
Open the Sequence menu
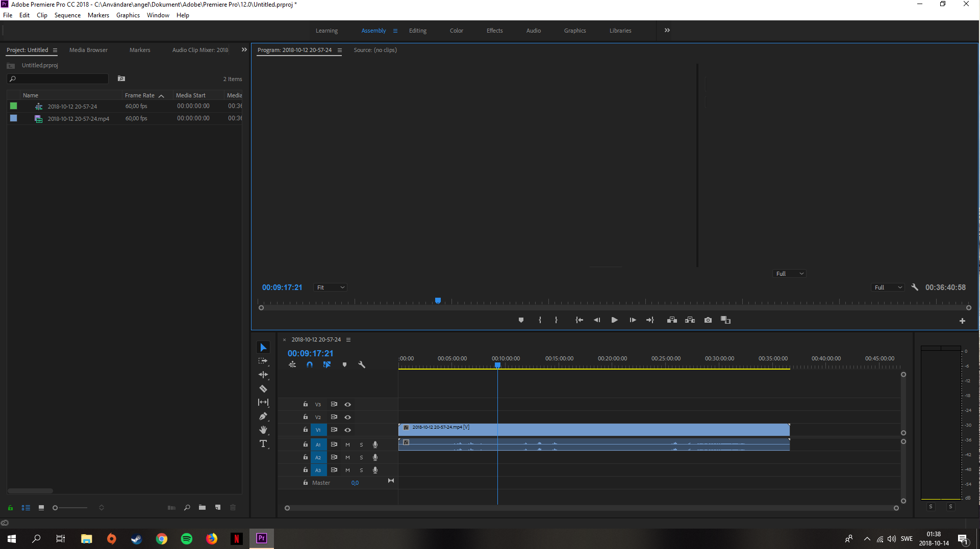click(67, 15)
